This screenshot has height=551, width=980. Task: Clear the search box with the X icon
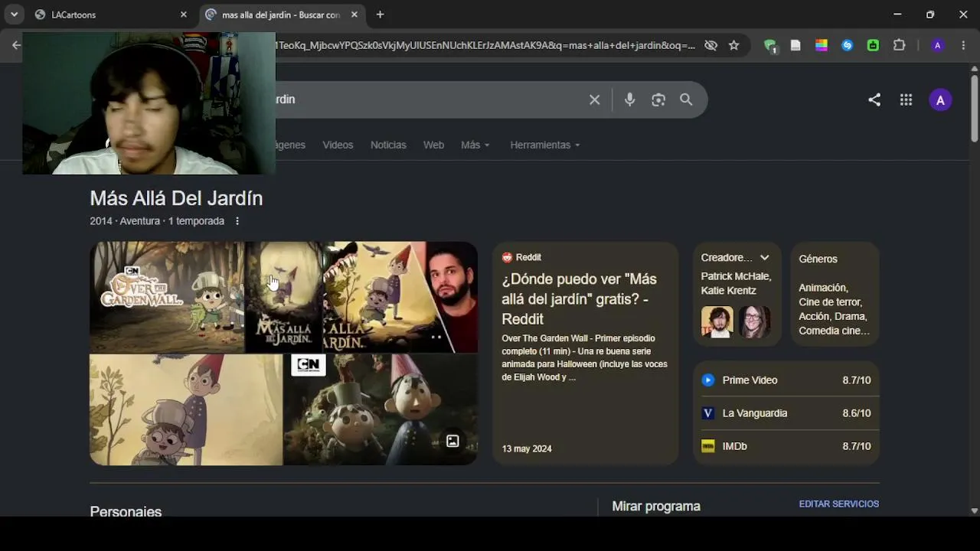pyautogui.click(x=594, y=99)
